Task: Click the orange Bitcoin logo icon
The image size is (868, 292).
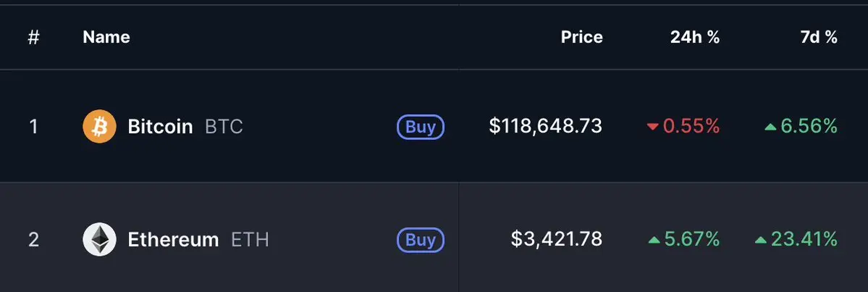Action: (x=100, y=126)
